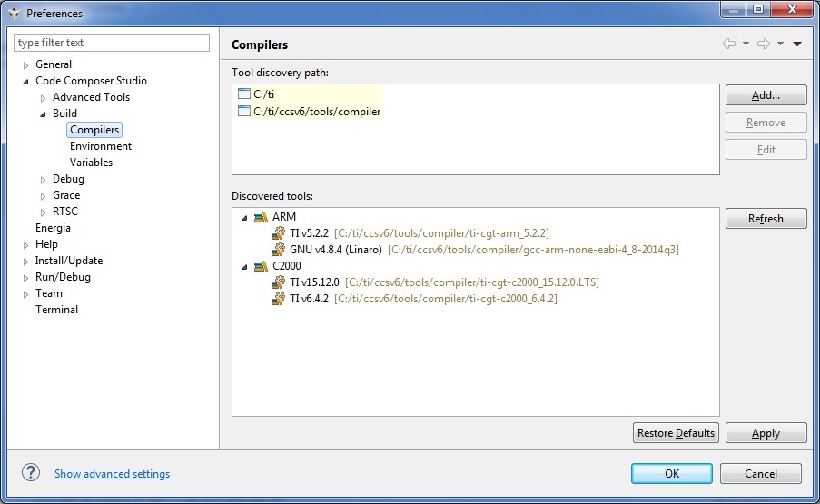This screenshot has height=504, width=820.
Task: Click the help question mark icon
Action: click(31, 472)
